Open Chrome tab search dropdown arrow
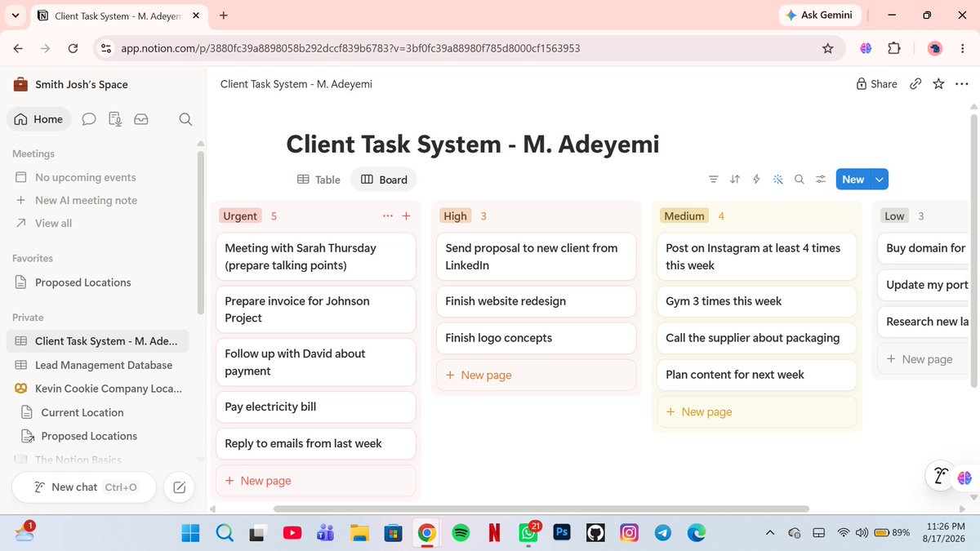Image resolution: width=980 pixels, height=551 pixels. point(16,15)
